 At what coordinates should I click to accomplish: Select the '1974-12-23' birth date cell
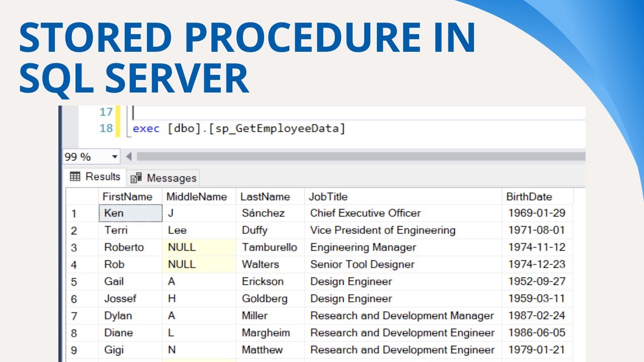(x=537, y=264)
